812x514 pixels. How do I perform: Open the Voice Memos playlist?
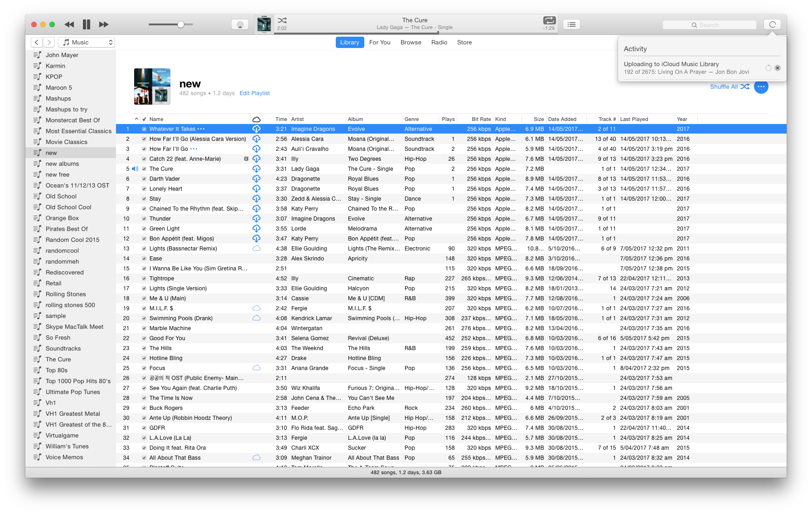coord(71,457)
